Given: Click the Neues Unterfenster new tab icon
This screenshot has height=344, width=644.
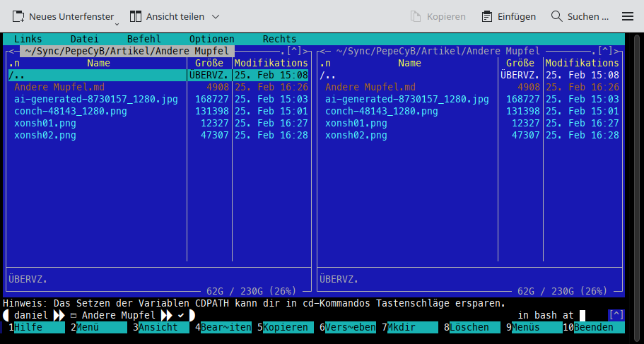Looking at the screenshot, I should [18, 16].
